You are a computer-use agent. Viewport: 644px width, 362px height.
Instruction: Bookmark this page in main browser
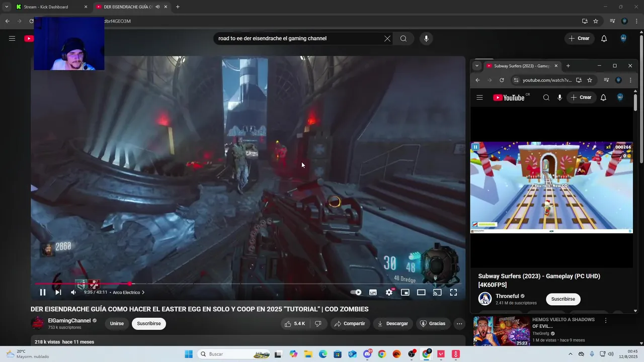click(x=596, y=21)
